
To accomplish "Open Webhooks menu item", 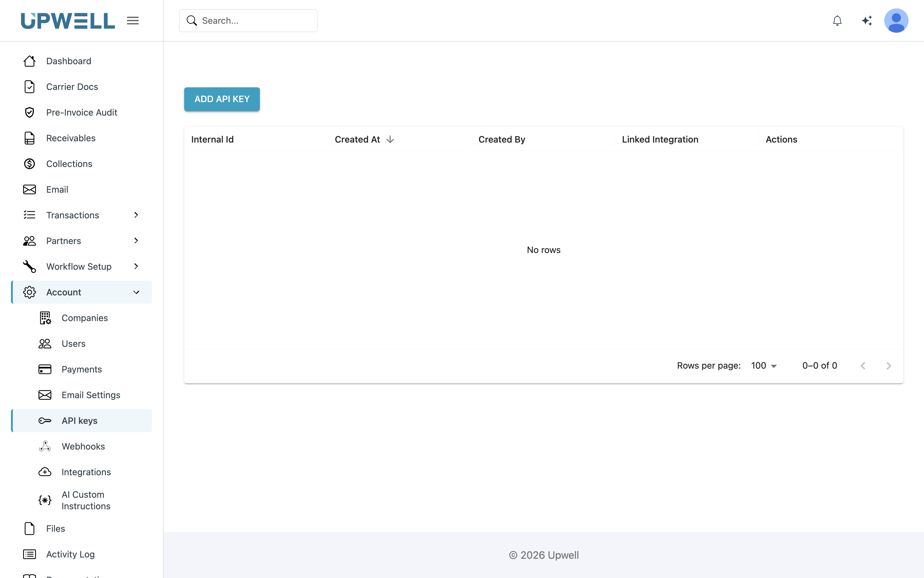I will point(82,446).
